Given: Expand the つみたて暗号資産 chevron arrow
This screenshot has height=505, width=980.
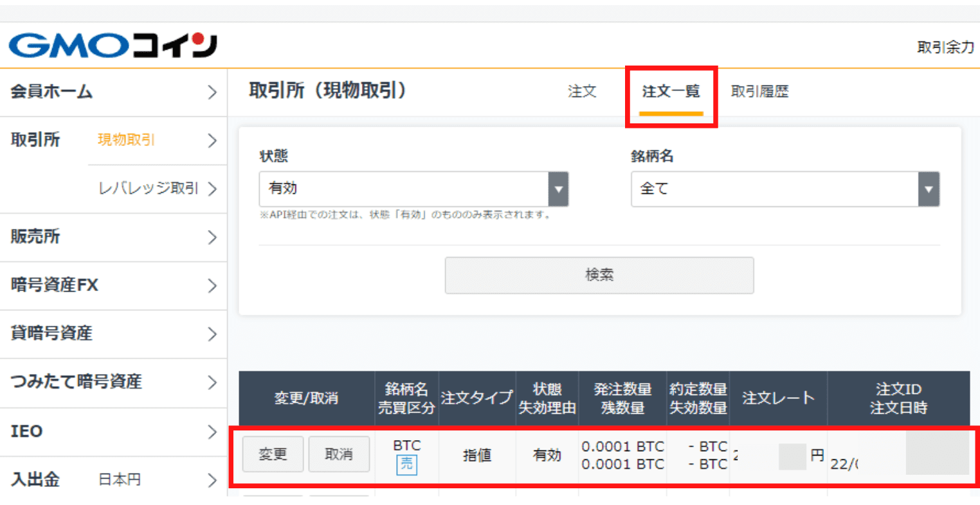Looking at the screenshot, I should point(212,383).
